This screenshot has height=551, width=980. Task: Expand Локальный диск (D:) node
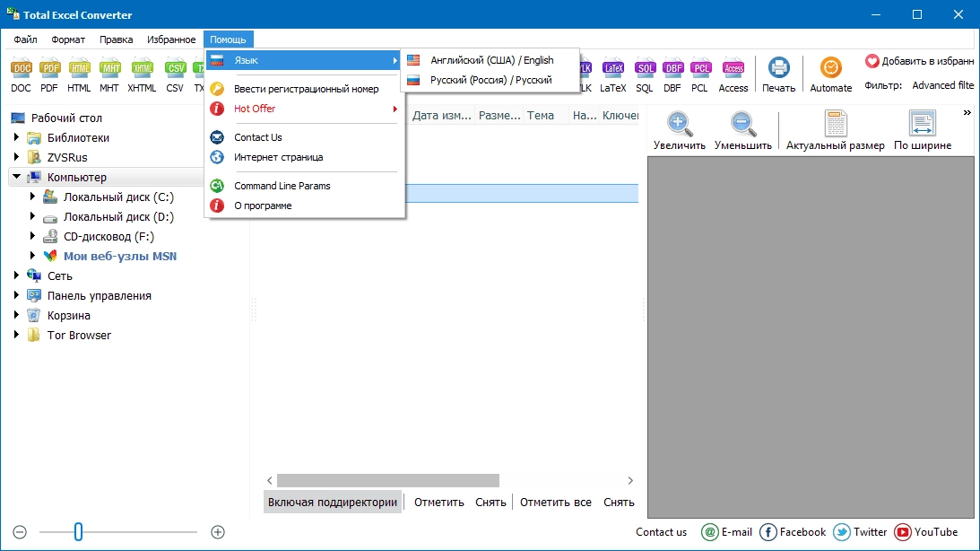(x=32, y=216)
